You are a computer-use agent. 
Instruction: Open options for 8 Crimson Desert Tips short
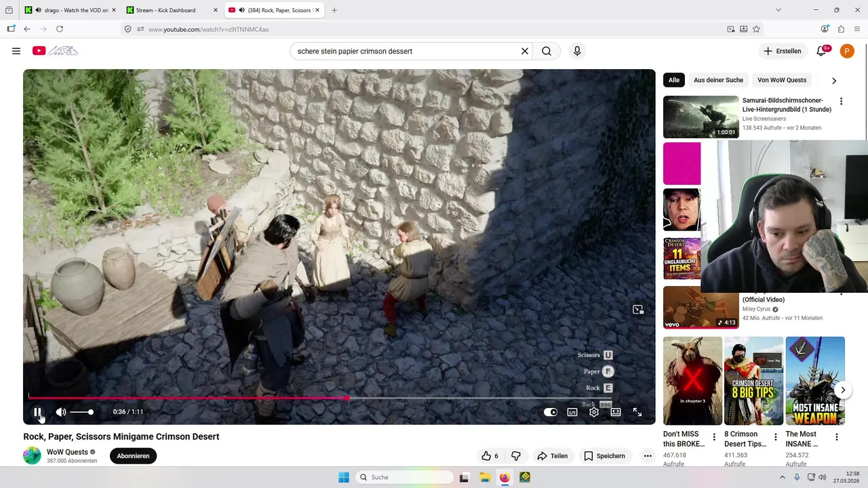click(776, 437)
